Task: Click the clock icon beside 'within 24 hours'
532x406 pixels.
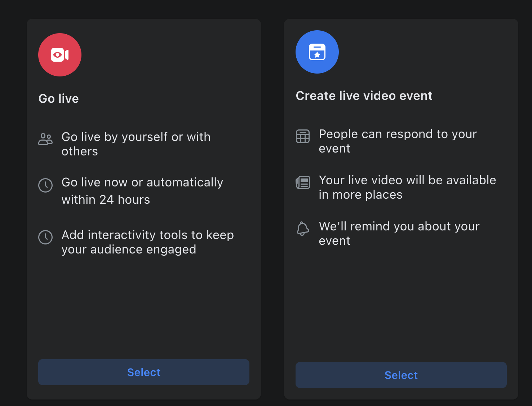Action: [45, 185]
